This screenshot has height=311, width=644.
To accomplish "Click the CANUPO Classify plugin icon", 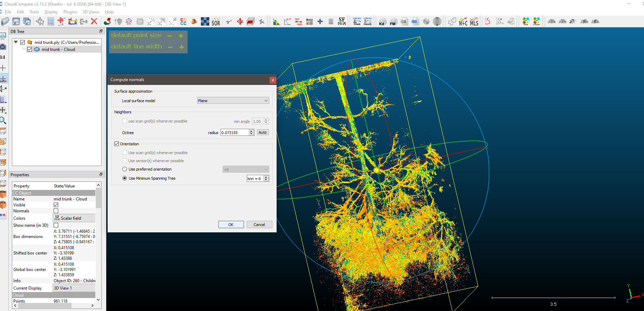I will pyautogui.click(x=368, y=22).
